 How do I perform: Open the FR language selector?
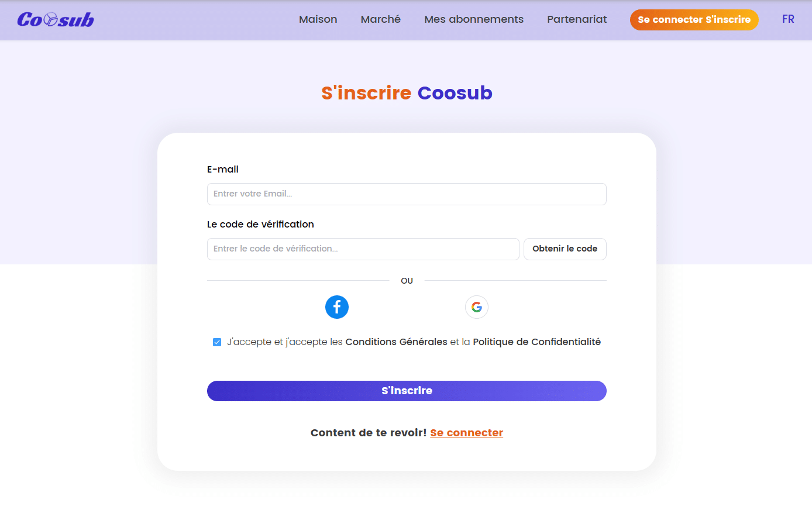(x=788, y=19)
